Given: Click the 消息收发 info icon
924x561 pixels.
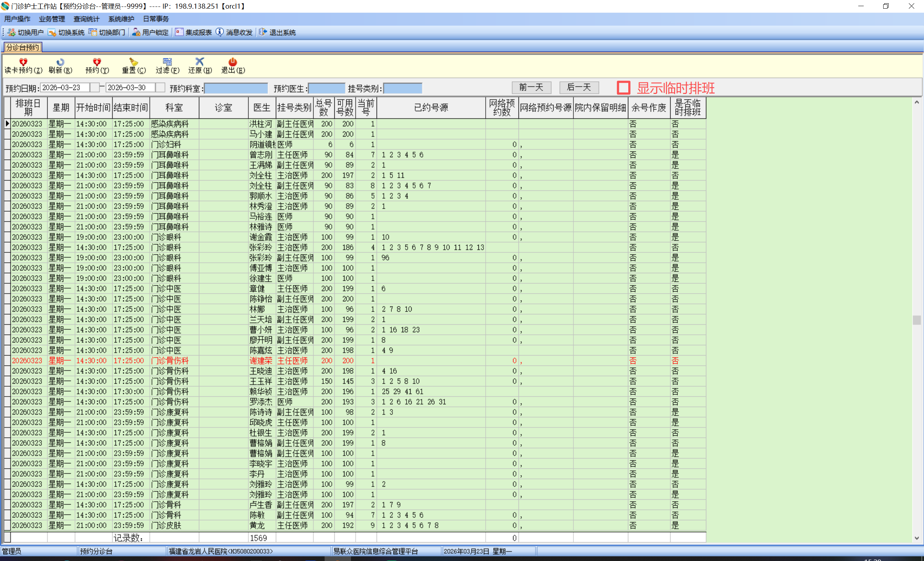Looking at the screenshot, I should click(220, 32).
